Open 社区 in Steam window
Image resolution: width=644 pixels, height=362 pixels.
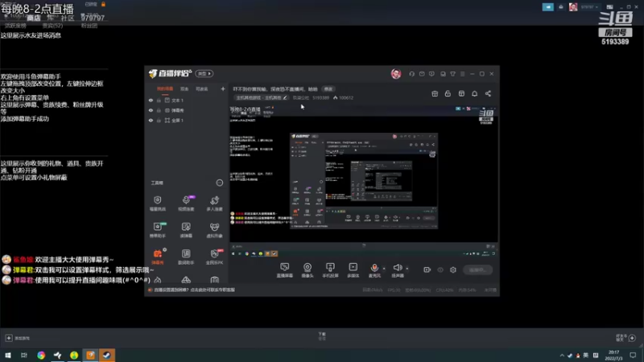click(x=68, y=18)
